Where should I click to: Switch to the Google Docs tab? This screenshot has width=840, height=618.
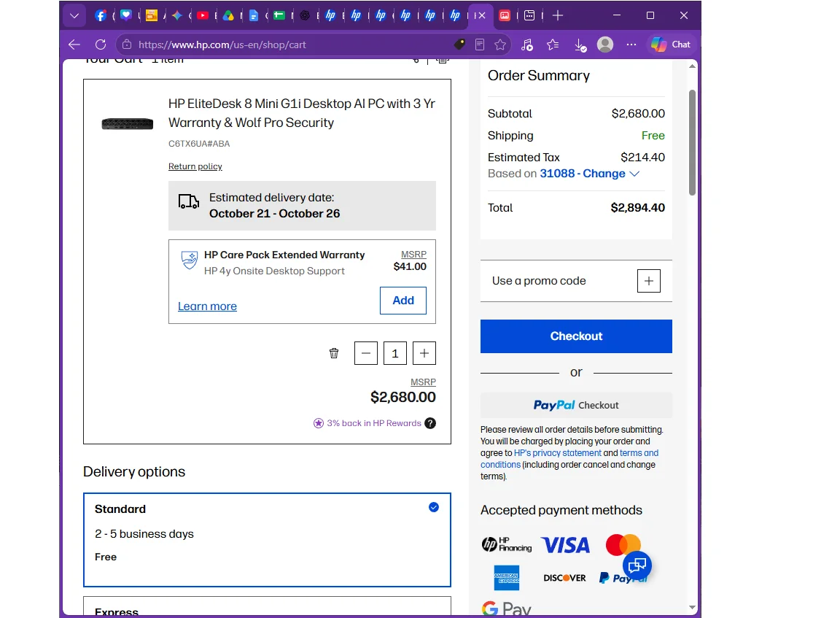[x=254, y=15]
